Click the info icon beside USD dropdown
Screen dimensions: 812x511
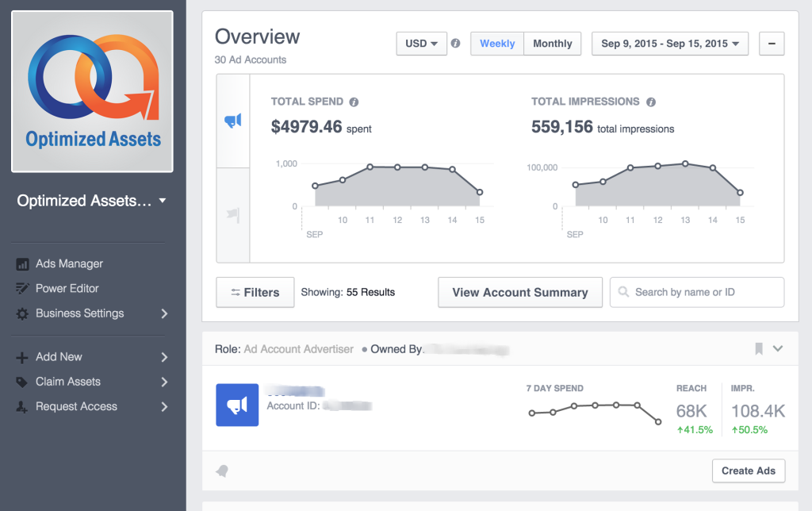click(456, 43)
